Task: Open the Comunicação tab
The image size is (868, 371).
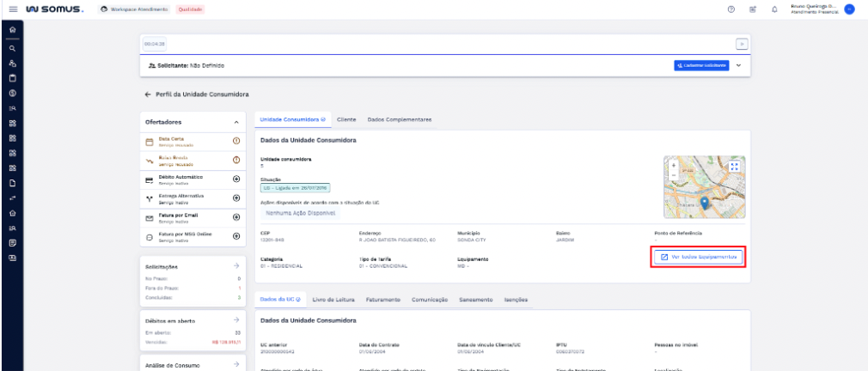Action: pos(430,299)
